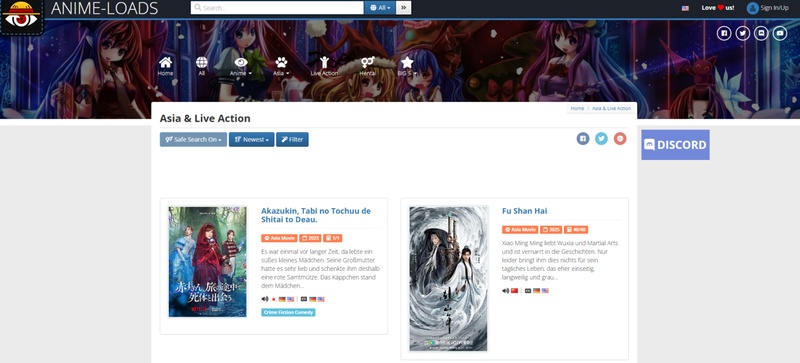
Task: Open the Discord banner
Action: coord(676,144)
